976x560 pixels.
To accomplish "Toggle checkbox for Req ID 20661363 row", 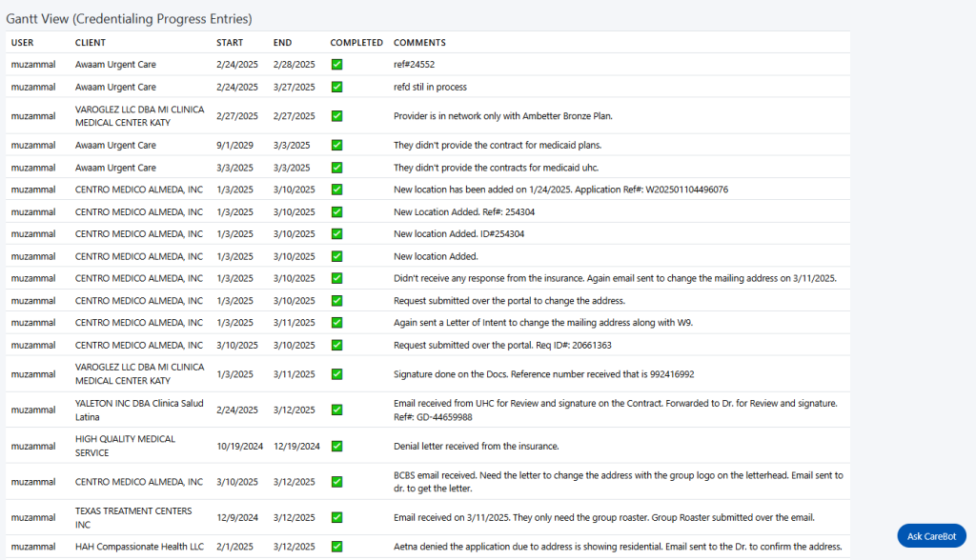I will point(336,345).
